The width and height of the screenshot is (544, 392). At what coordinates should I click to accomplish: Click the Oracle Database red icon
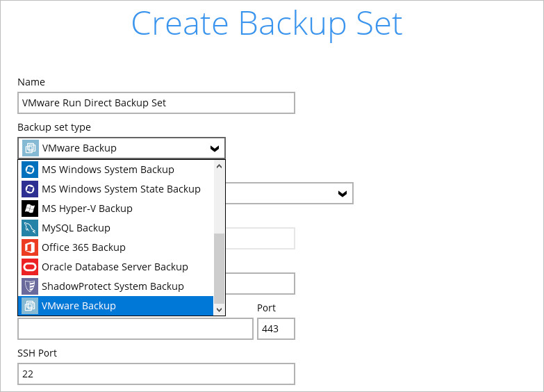coord(30,267)
